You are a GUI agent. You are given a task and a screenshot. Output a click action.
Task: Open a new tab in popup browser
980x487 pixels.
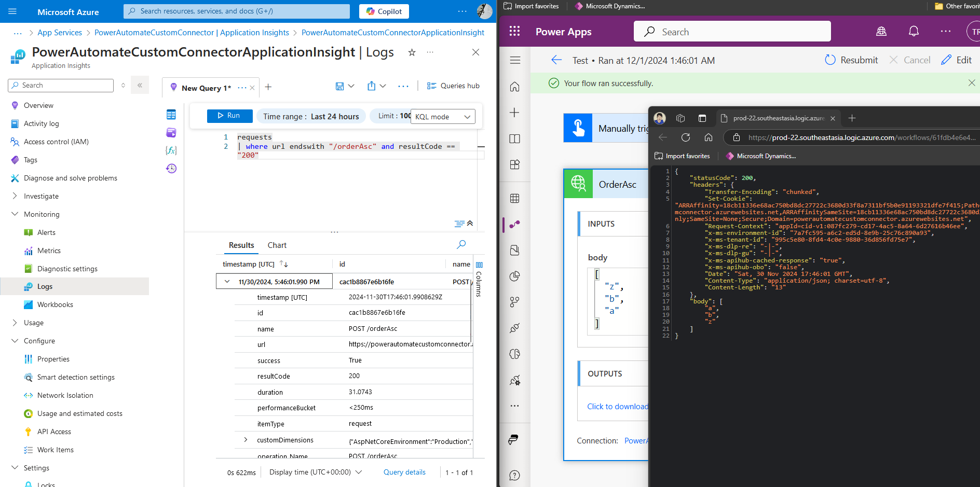(852, 118)
